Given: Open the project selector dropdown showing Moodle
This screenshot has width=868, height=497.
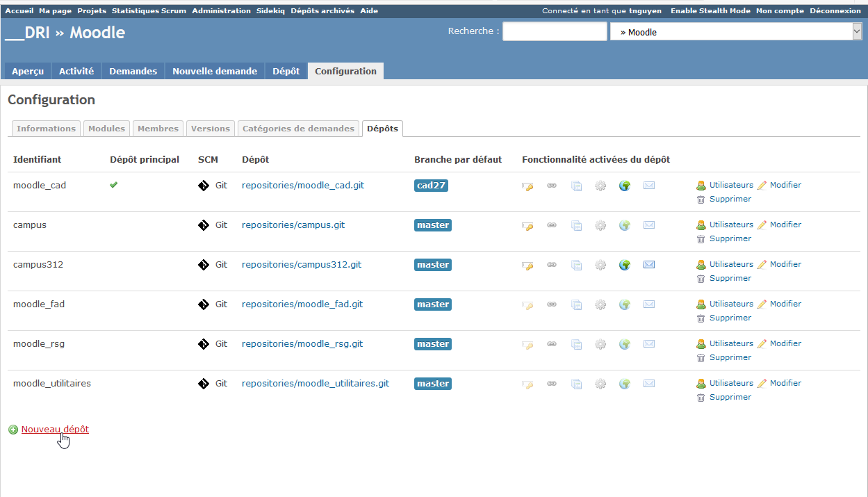Looking at the screenshot, I should (735, 32).
